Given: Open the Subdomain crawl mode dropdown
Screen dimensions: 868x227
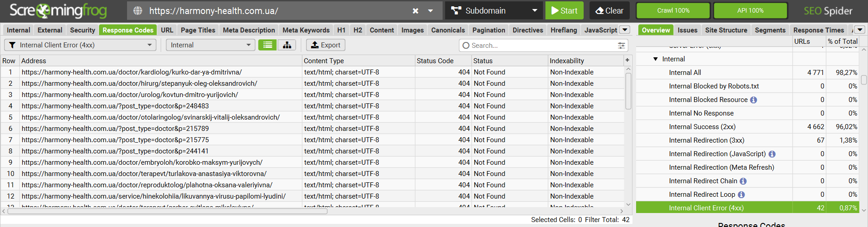Looking at the screenshot, I should point(494,11).
